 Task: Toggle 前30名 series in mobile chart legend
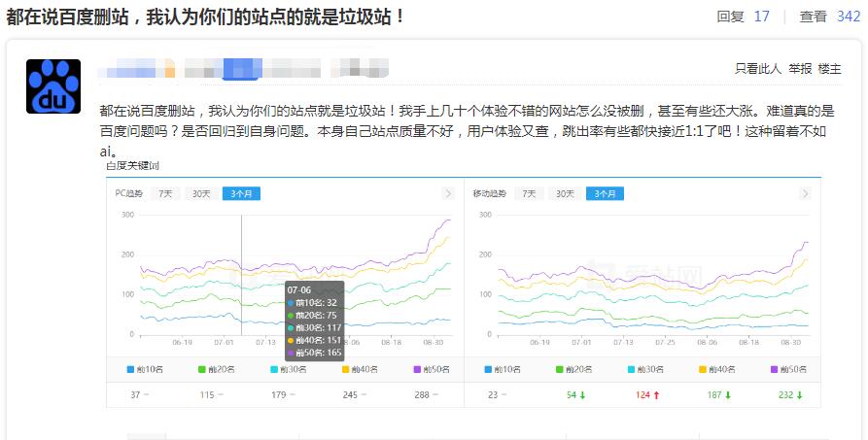(x=646, y=369)
